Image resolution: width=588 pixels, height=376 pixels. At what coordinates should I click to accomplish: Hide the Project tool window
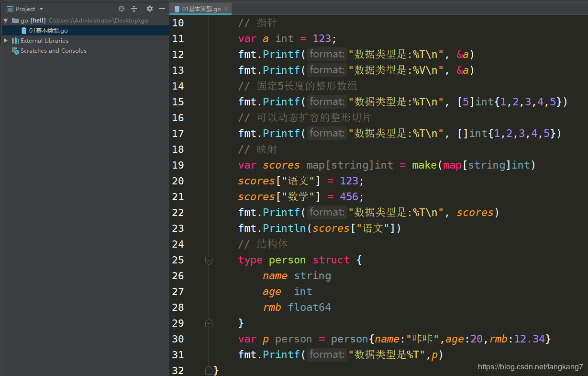(x=162, y=9)
